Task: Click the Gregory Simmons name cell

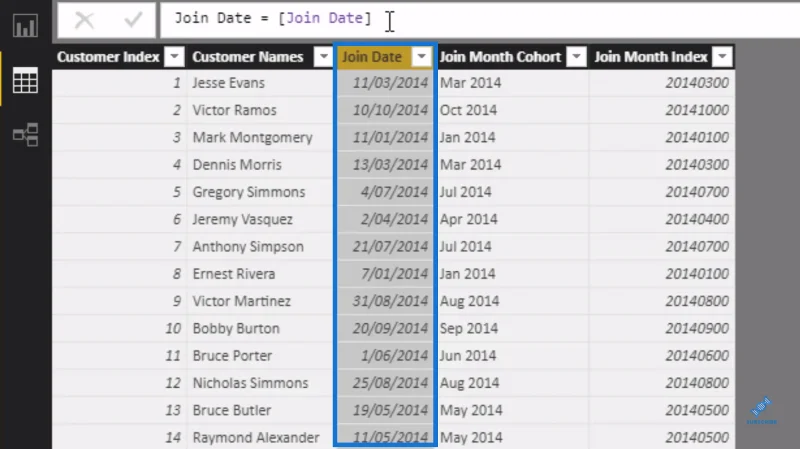Action: pos(260,192)
